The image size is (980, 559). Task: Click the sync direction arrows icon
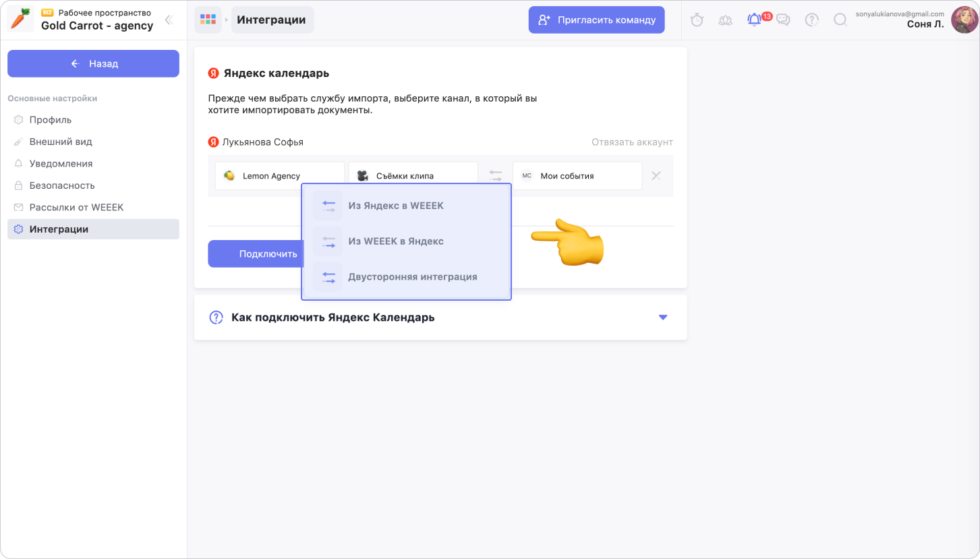click(x=496, y=176)
